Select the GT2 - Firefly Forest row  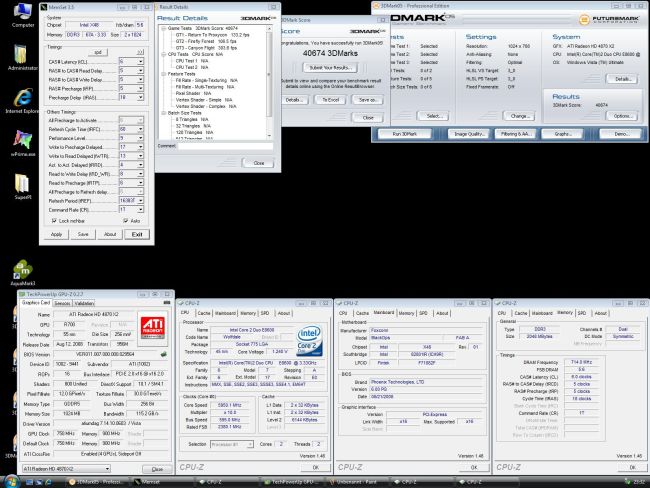(206, 41)
